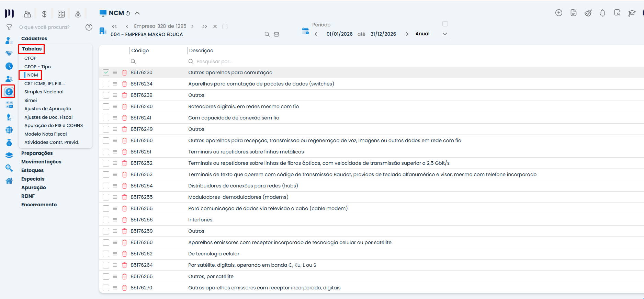
Task: Click the envelope icon next to company
Action: coord(276,34)
